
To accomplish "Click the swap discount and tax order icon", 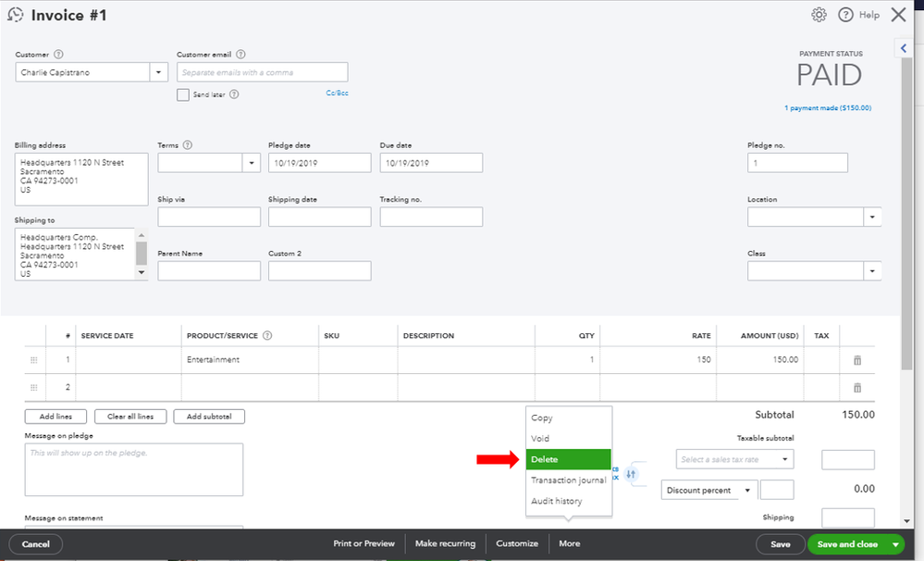I will [x=631, y=474].
